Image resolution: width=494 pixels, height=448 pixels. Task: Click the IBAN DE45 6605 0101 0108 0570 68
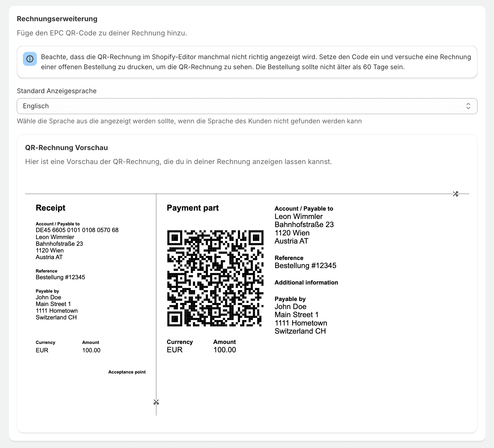(77, 230)
